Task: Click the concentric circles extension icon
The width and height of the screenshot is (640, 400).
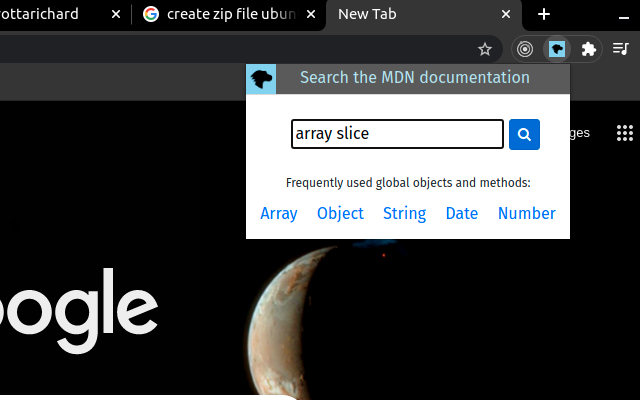Action: click(x=525, y=49)
